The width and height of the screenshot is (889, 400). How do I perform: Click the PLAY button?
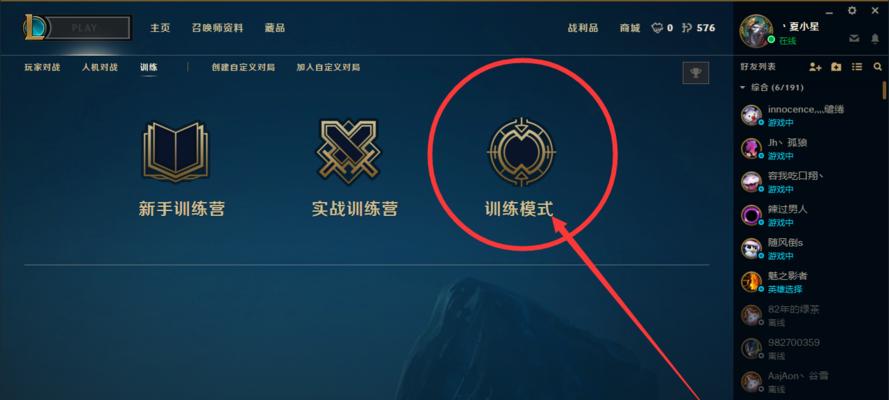(84, 28)
